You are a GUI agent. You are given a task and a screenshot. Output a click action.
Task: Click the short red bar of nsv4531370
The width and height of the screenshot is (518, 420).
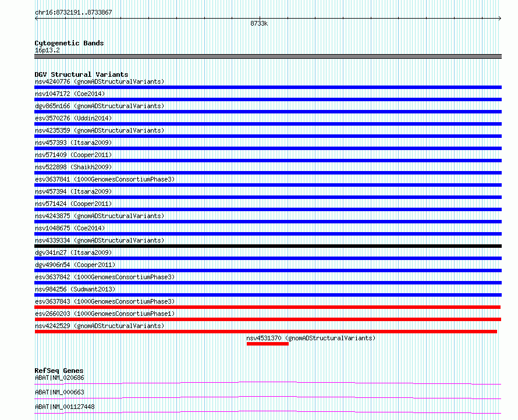[268, 344]
